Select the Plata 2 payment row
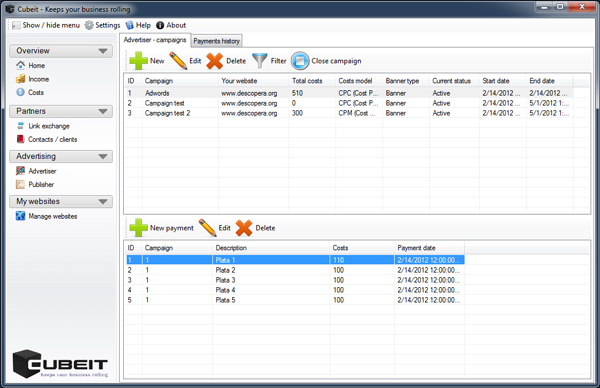The image size is (600, 388). (x=295, y=270)
